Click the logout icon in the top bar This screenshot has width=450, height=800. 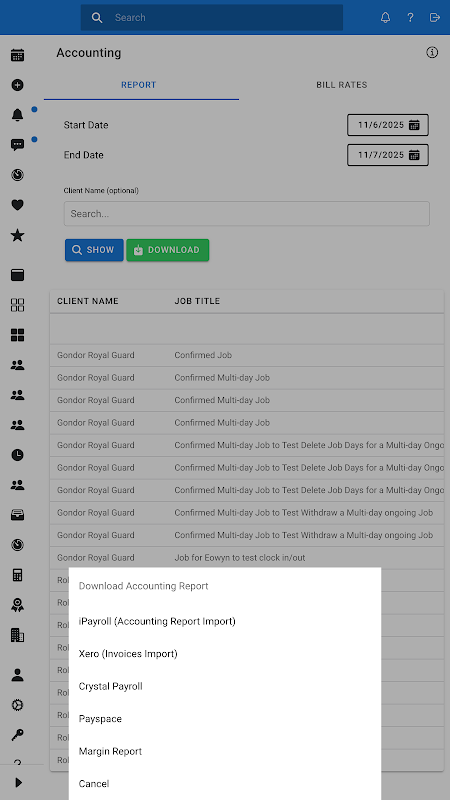[x=435, y=17]
